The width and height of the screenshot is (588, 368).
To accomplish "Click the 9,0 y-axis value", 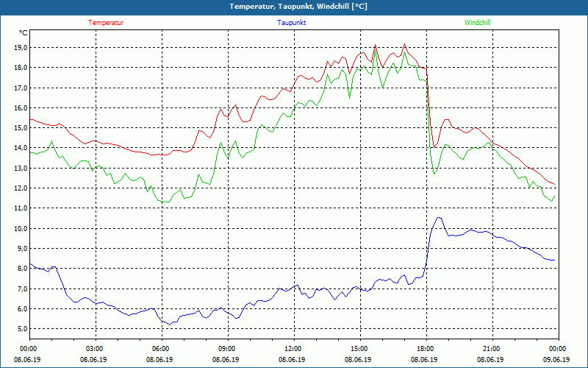I will tap(23, 248).
